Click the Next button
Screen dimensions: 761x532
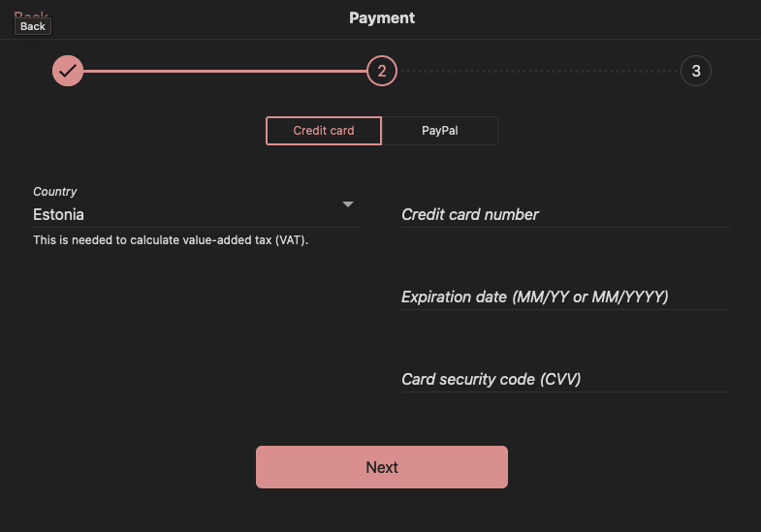(x=382, y=467)
